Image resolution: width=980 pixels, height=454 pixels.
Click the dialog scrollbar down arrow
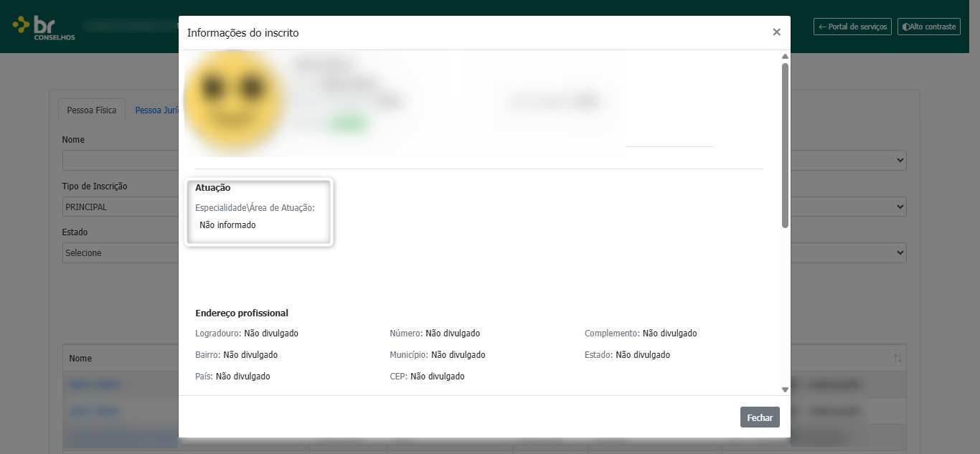pyautogui.click(x=785, y=389)
